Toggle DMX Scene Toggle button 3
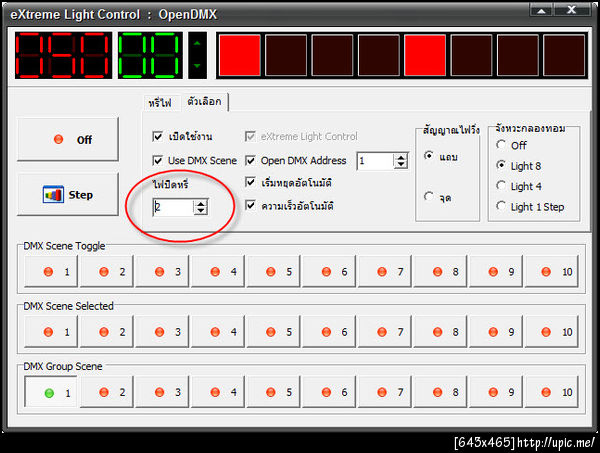This screenshot has height=453, width=600. (x=162, y=272)
